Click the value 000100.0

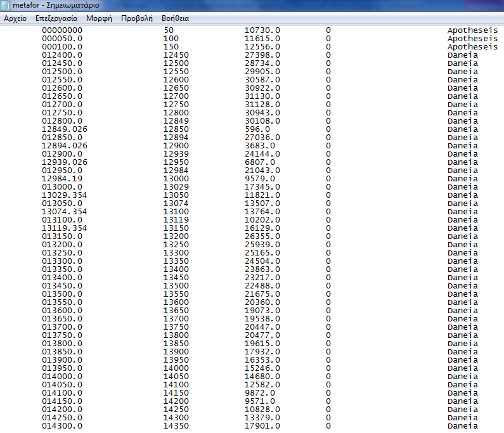tap(62, 47)
